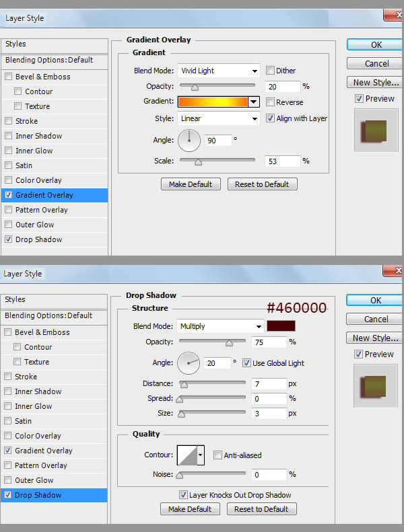Open the Contour curve thumbnail

coord(187,455)
